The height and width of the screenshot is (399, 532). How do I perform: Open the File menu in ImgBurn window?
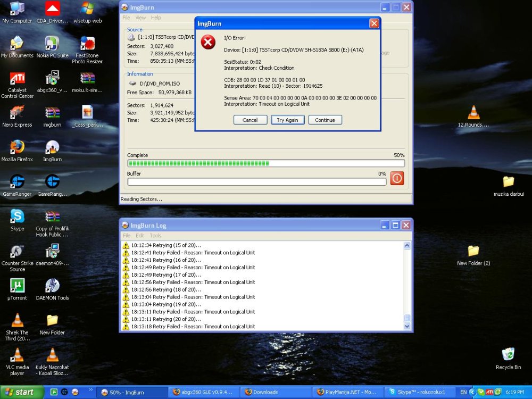pyautogui.click(x=126, y=18)
